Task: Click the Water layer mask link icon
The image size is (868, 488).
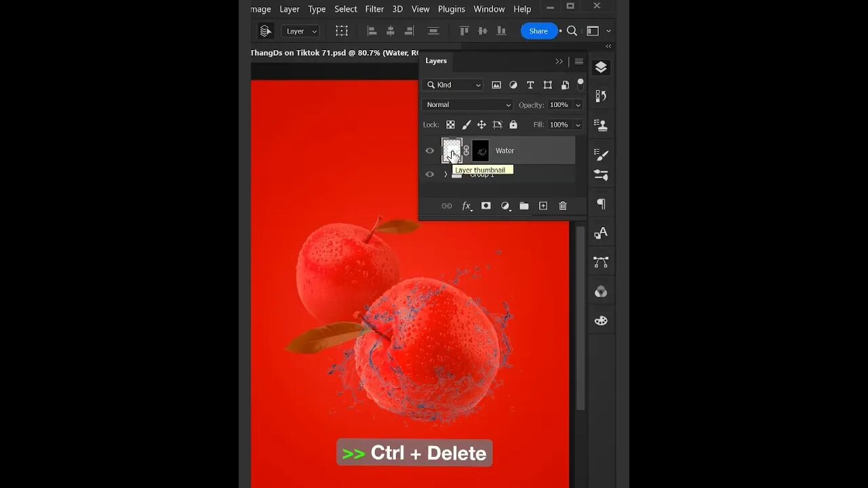Action: (x=466, y=150)
